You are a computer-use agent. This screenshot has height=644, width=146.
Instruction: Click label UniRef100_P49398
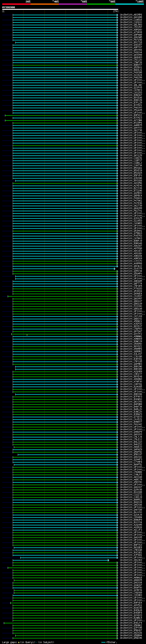point(131,72)
